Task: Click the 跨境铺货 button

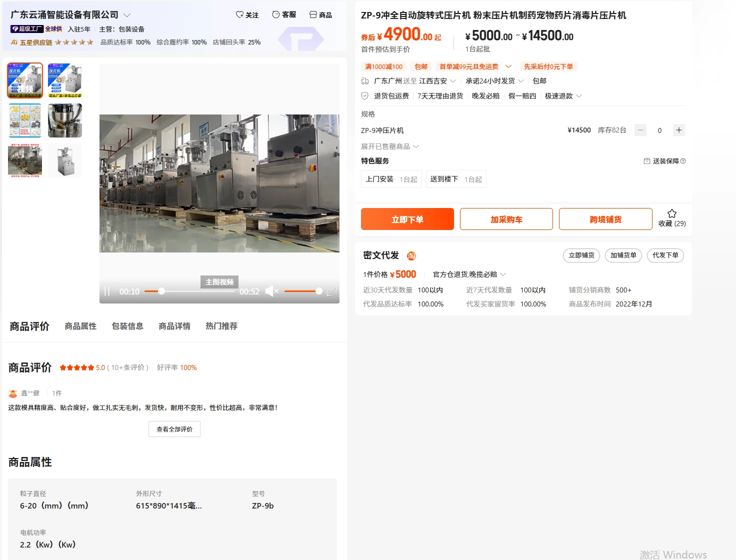Action: pyautogui.click(x=605, y=219)
